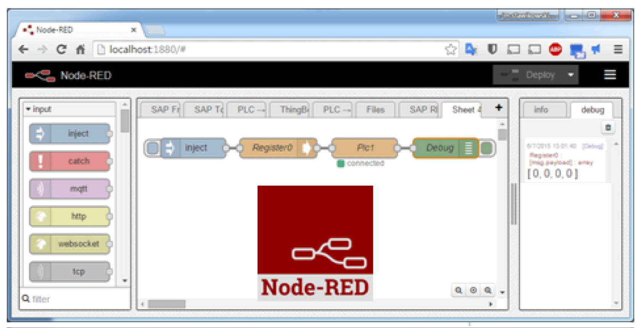Open the info sidebar tab
The image size is (644, 328).
541,110
